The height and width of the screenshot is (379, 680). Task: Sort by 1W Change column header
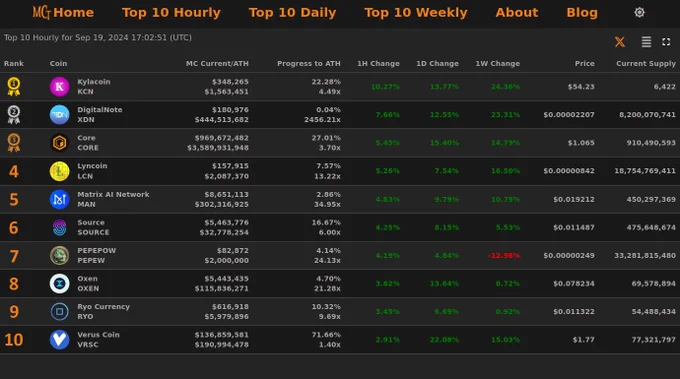tap(497, 63)
